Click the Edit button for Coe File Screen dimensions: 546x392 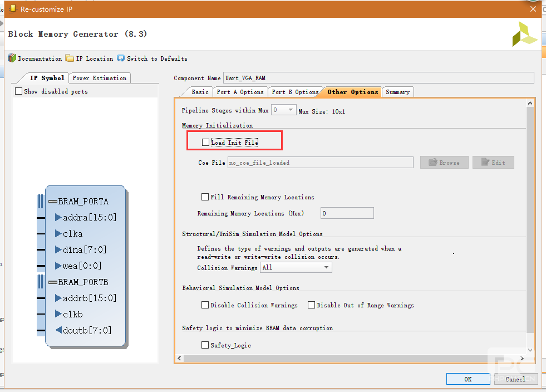494,163
